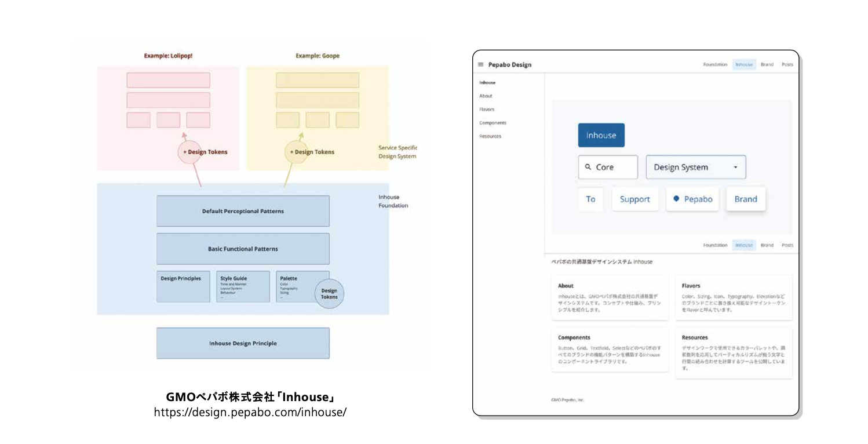Select Foundation in the top navigation
The image size is (868, 444).
[x=715, y=64]
